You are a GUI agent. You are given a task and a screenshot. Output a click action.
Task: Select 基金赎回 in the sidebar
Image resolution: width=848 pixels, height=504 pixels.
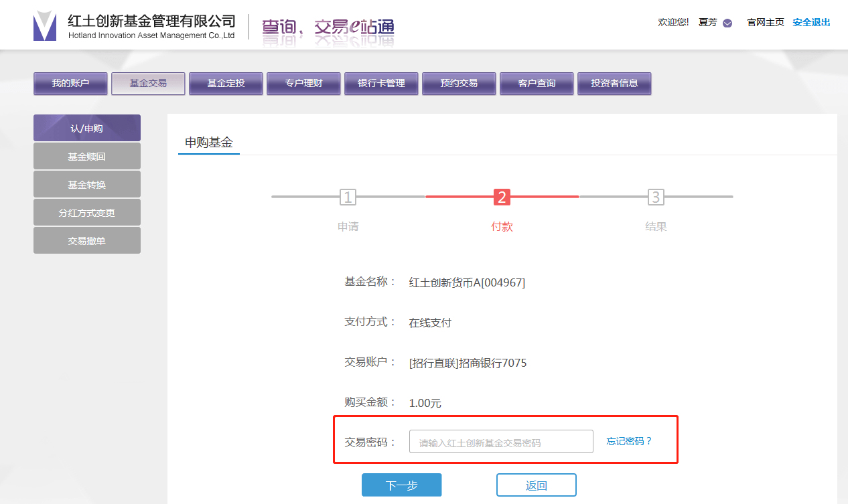tap(87, 156)
